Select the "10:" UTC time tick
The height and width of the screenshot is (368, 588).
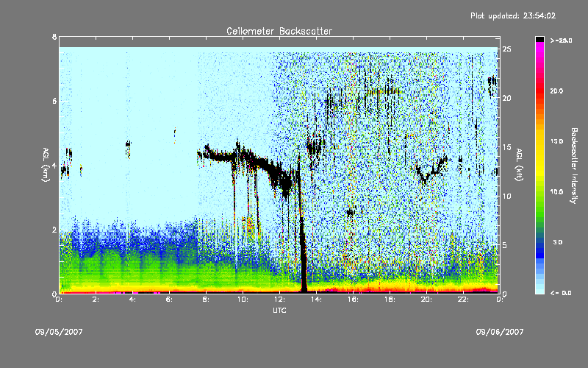click(243, 300)
